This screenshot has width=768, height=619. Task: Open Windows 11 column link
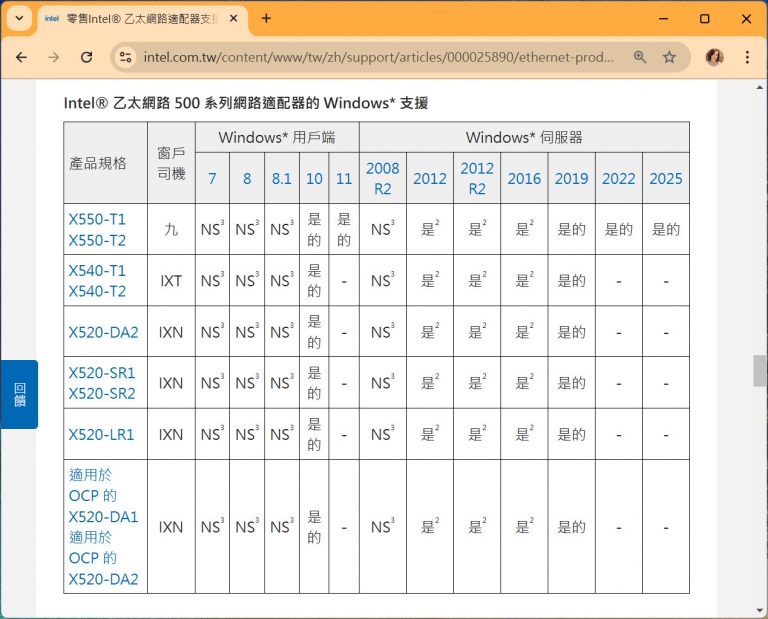tap(344, 178)
